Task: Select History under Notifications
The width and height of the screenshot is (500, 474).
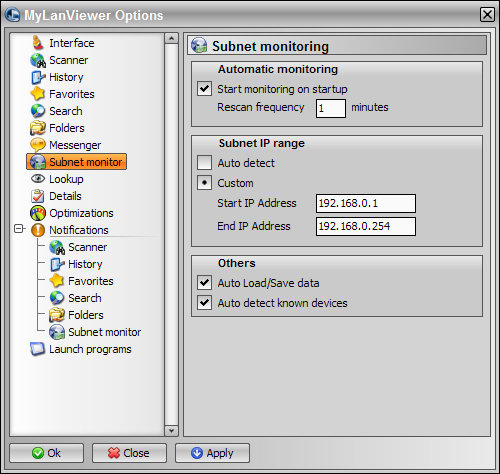Action: (x=76, y=264)
